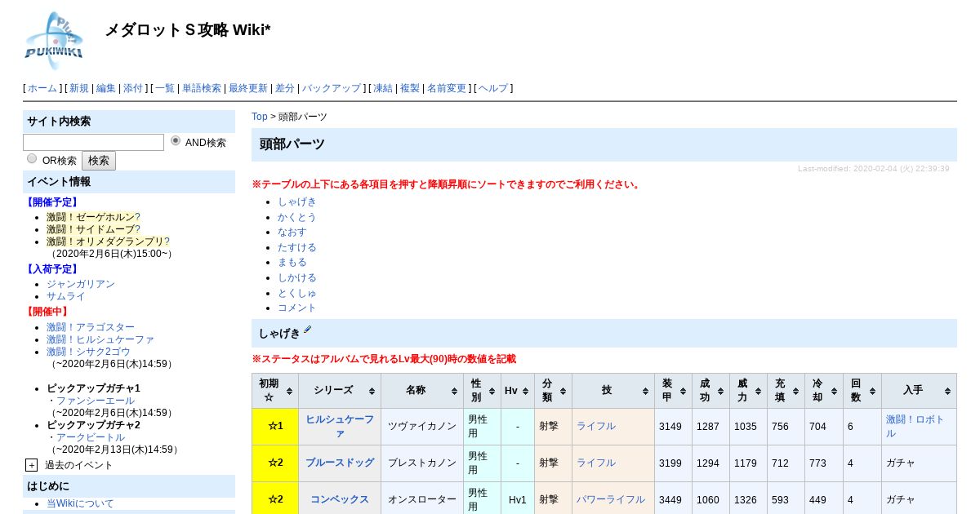Open コンベックス series link in table

340,499
